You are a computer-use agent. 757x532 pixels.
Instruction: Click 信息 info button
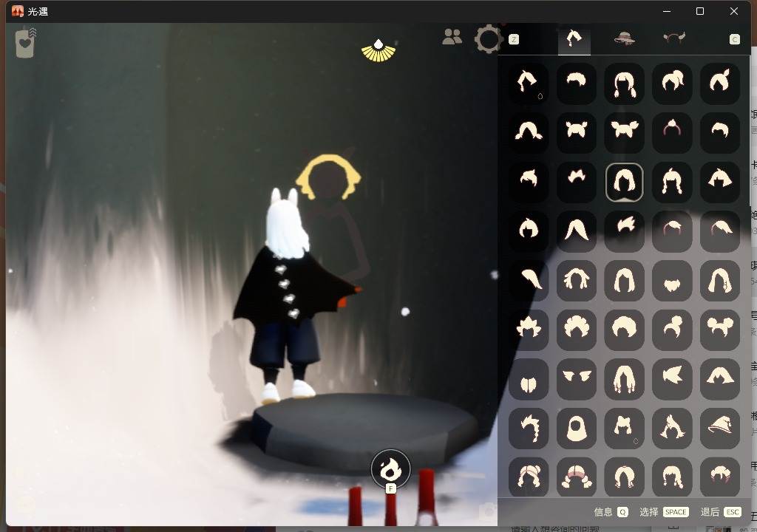[611, 512]
